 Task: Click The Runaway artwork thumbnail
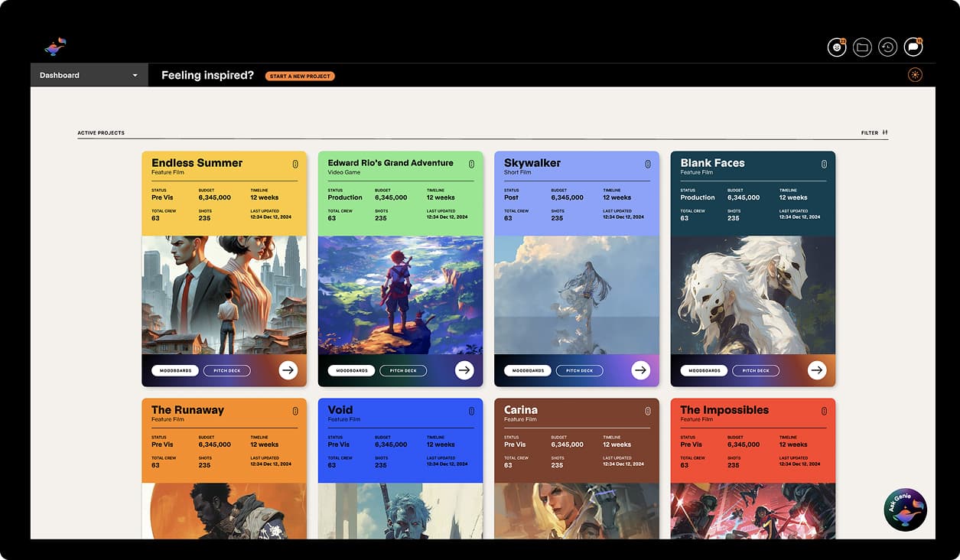224,511
